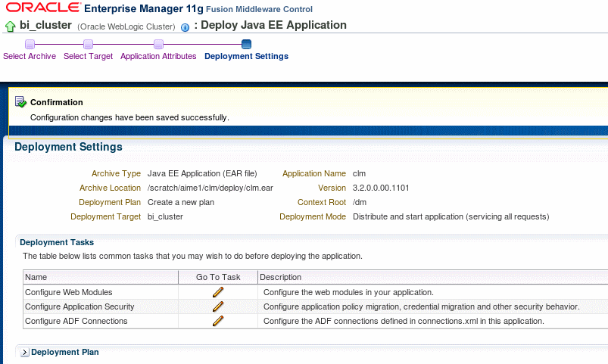Go to the Select Archive step
The image size is (608, 364).
30,56
